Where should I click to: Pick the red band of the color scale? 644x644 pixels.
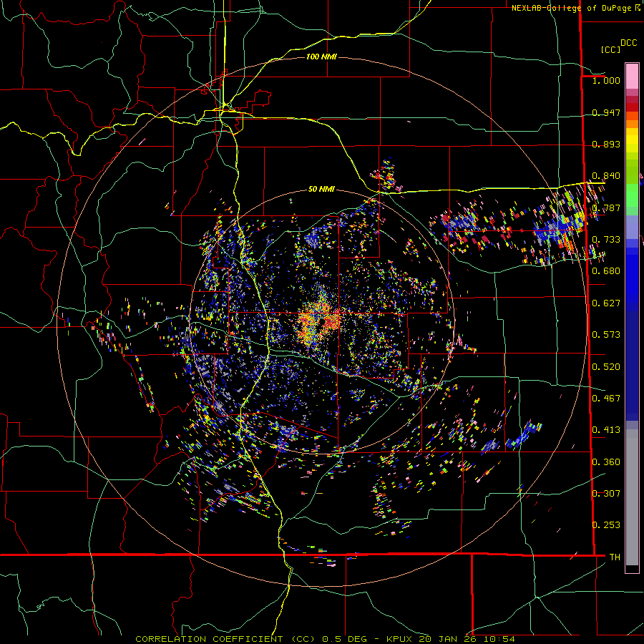click(x=632, y=107)
